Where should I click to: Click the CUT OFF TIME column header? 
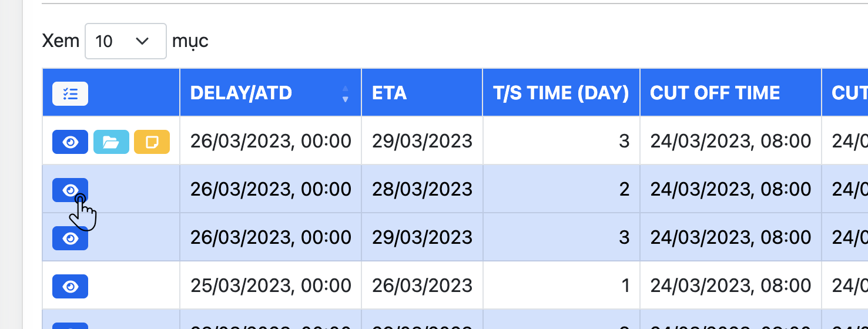point(715,93)
